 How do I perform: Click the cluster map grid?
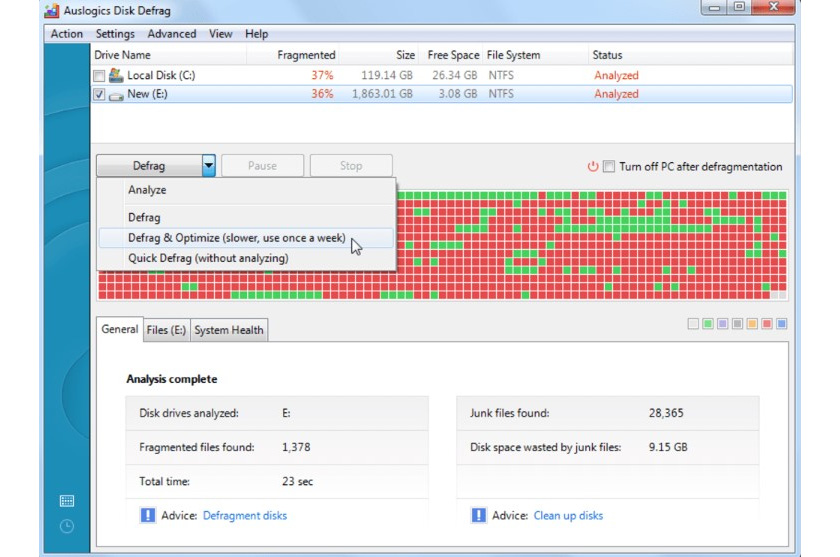(x=442, y=245)
